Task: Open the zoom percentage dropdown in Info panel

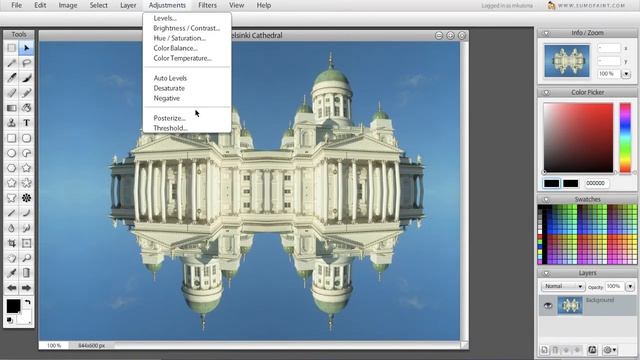Action: pyautogui.click(x=626, y=74)
